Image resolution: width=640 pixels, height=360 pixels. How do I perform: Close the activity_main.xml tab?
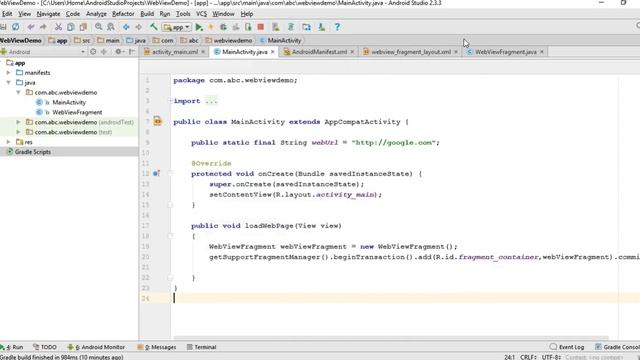pyautogui.click(x=203, y=52)
